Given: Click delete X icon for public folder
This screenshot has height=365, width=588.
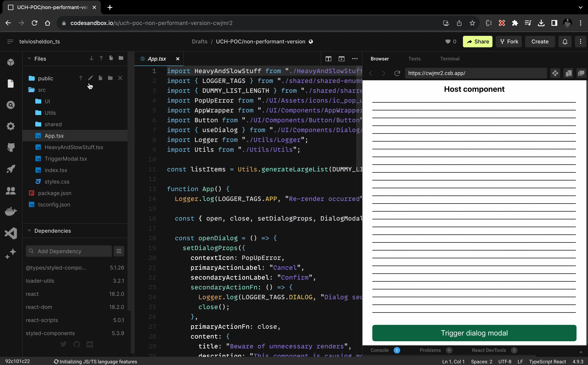Looking at the screenshot, I should pos(120,78).
